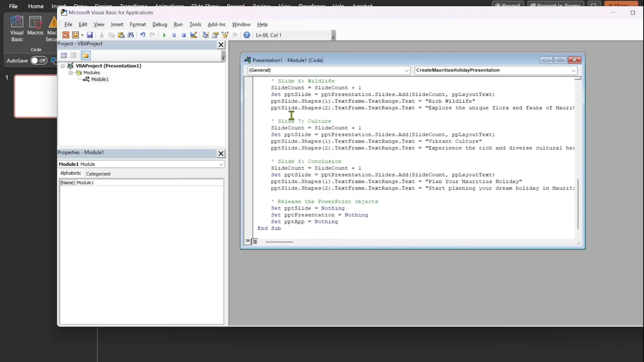Screen dimensions: 644x362
Task: Open the Properties Window icon
Action: [215, 35]
